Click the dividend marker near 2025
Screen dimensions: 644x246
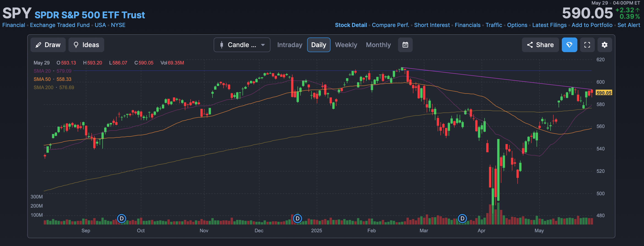[297, 219]
